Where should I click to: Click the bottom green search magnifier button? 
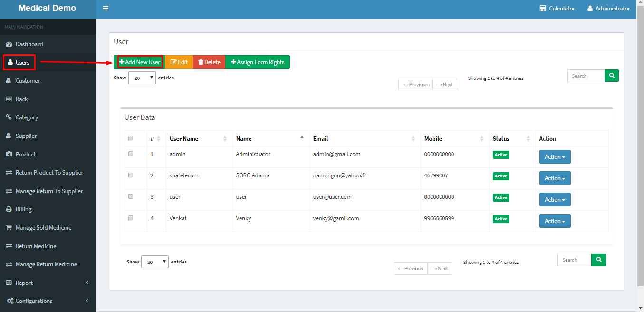(599, 260)
